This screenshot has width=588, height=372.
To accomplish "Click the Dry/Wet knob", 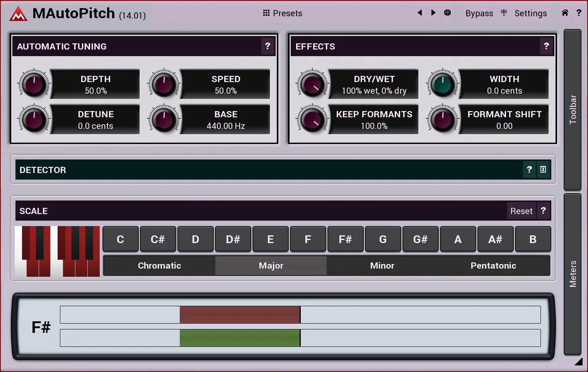I will click(x=312, y=84).
